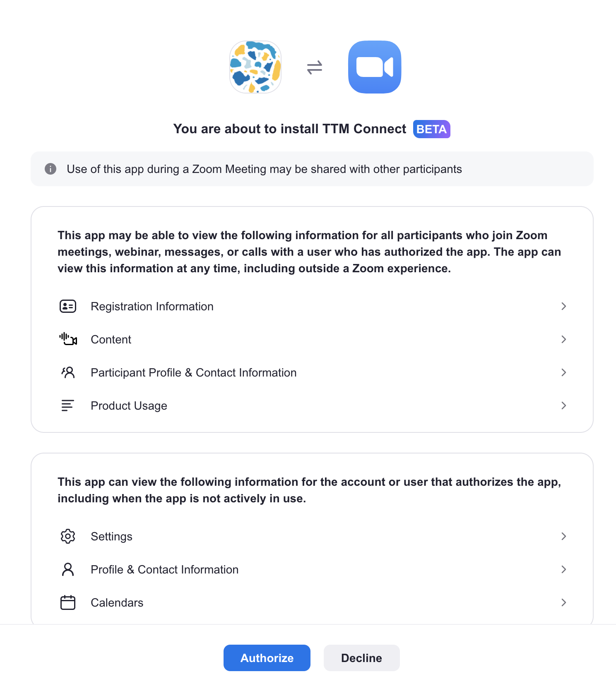
Task: Expand the Product Usage chevron
Action: point(563,405)
